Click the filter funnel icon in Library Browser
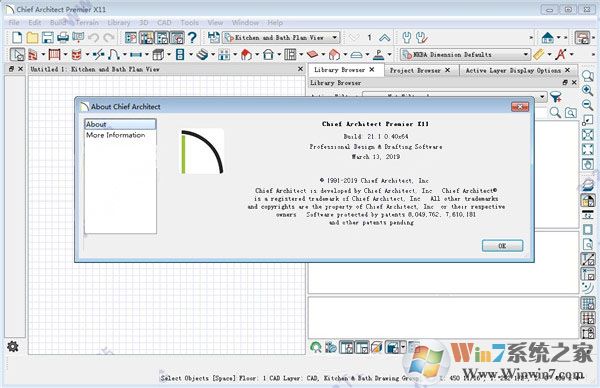The height and width of the screenshot is (388, 600). [556, 97]
